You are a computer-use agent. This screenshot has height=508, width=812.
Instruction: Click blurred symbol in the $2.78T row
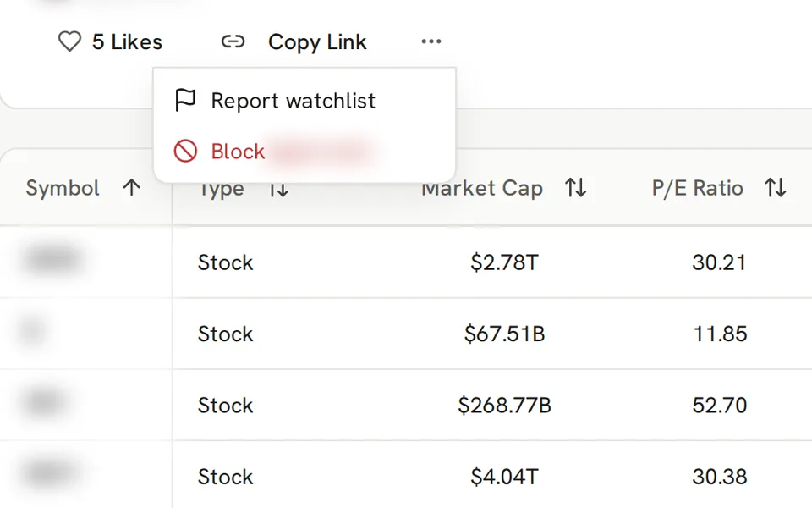[52, 259]
